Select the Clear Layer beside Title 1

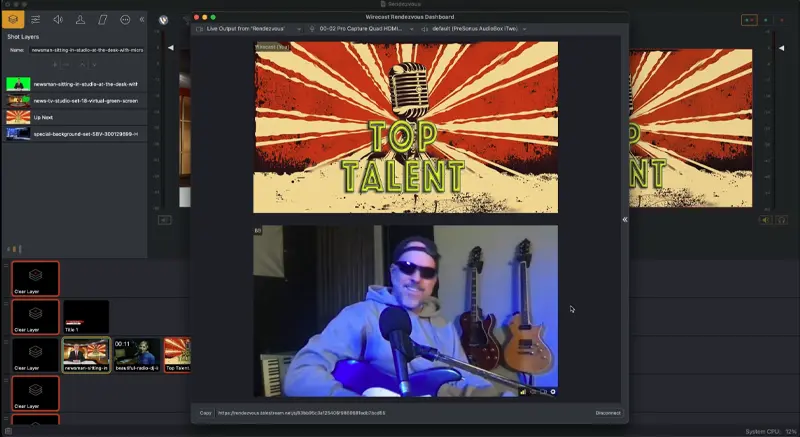pyautogui.click(x=36, y=317)
